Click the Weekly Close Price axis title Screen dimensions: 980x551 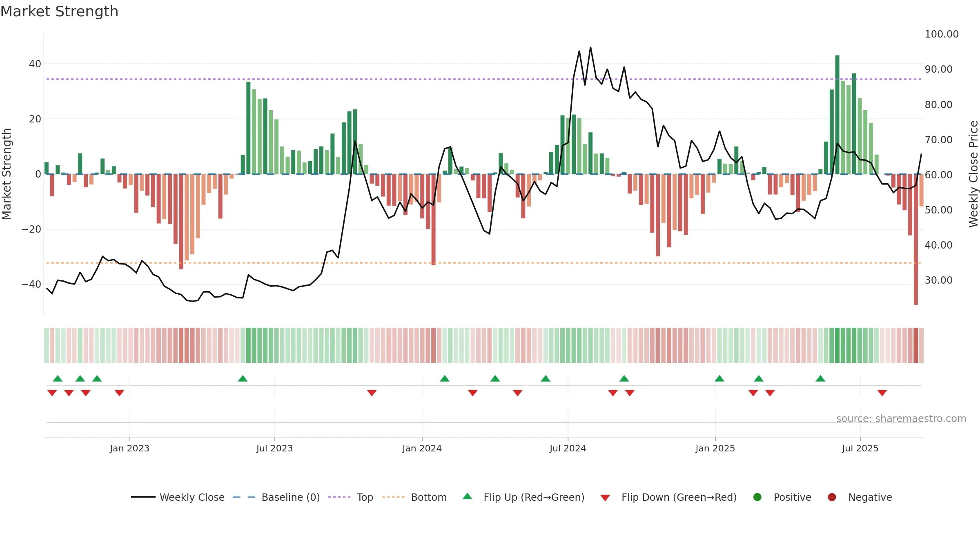(x=973, y=174)
